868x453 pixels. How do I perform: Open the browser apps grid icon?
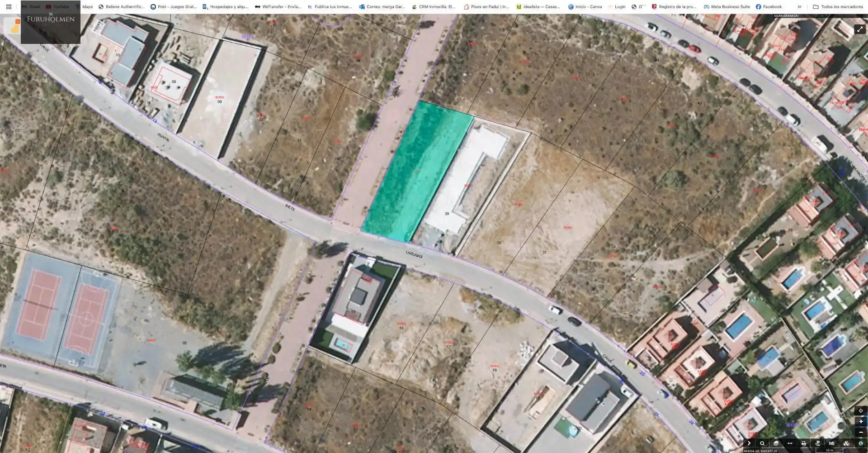pos(9,7)
